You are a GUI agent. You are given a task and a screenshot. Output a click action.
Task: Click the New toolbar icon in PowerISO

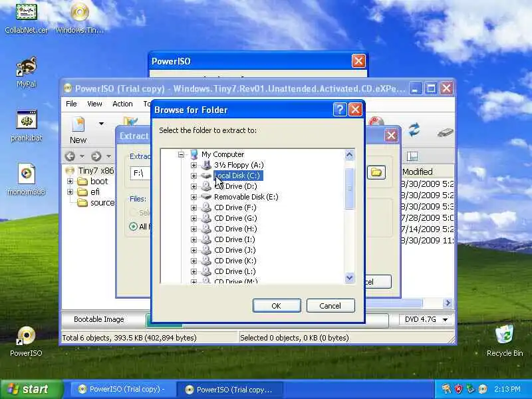78,130
